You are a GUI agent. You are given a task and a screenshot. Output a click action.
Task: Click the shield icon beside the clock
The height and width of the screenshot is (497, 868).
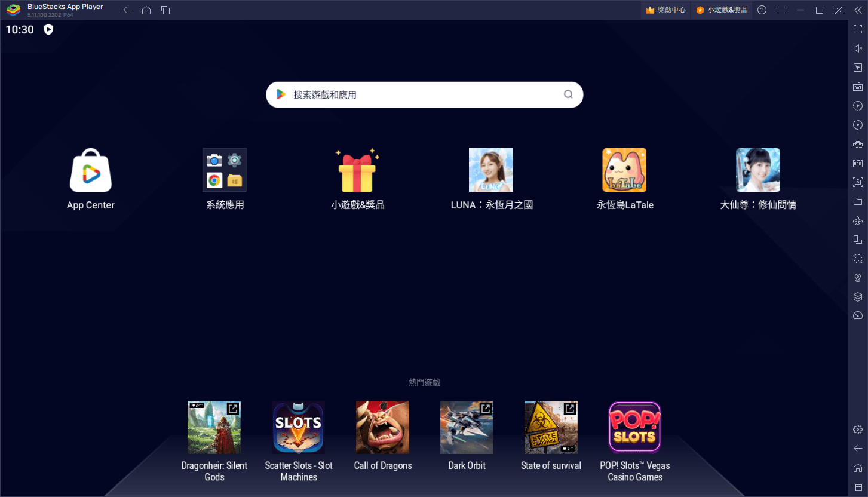point(49,29)
